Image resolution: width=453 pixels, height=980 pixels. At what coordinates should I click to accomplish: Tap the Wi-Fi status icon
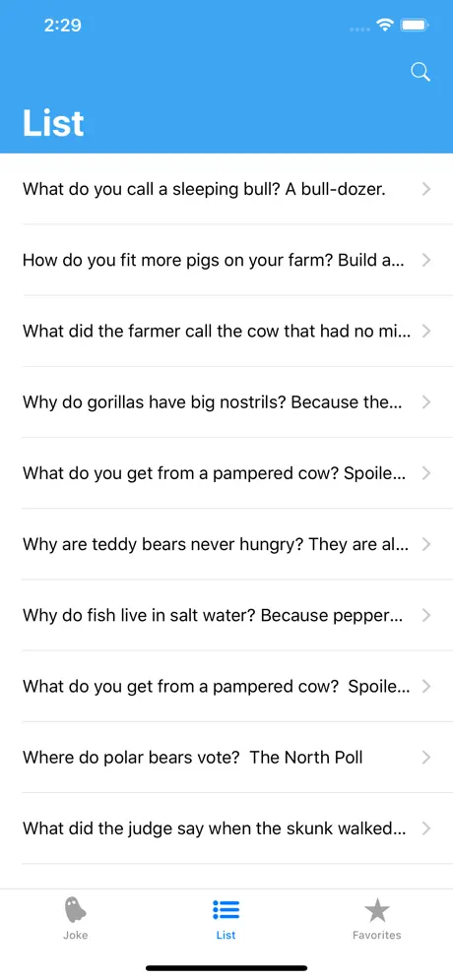pyautogui.click(x=384, y=25)
